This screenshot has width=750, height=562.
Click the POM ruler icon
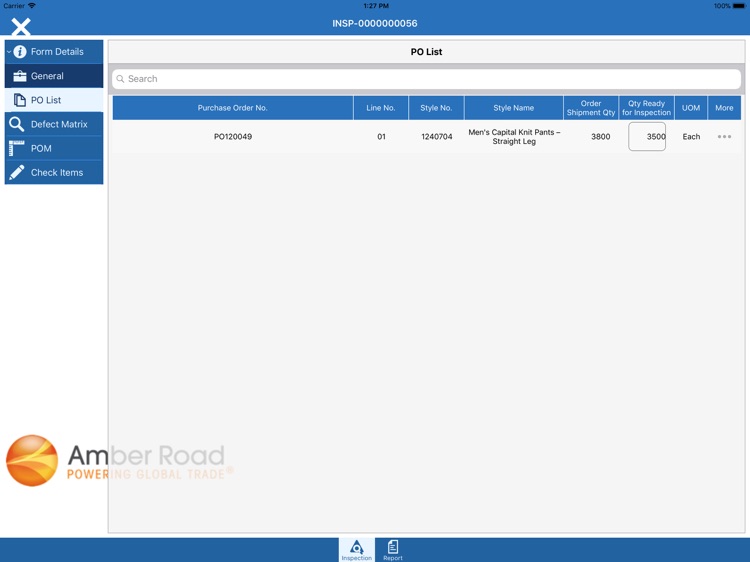coord(17,148)
